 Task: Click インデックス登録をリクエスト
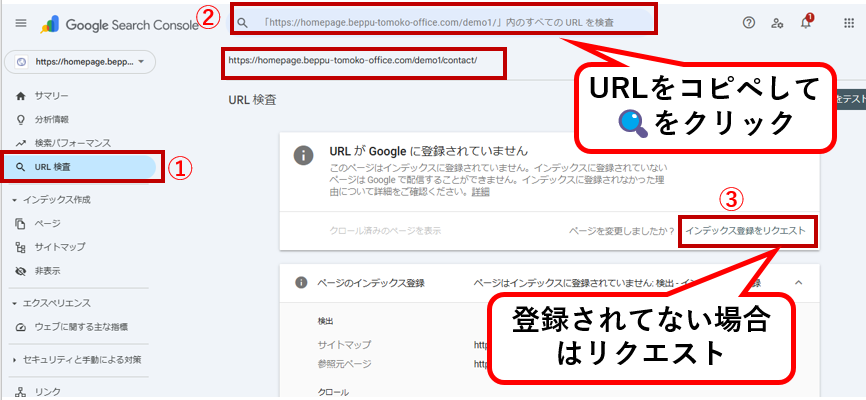tap(745, 231)
